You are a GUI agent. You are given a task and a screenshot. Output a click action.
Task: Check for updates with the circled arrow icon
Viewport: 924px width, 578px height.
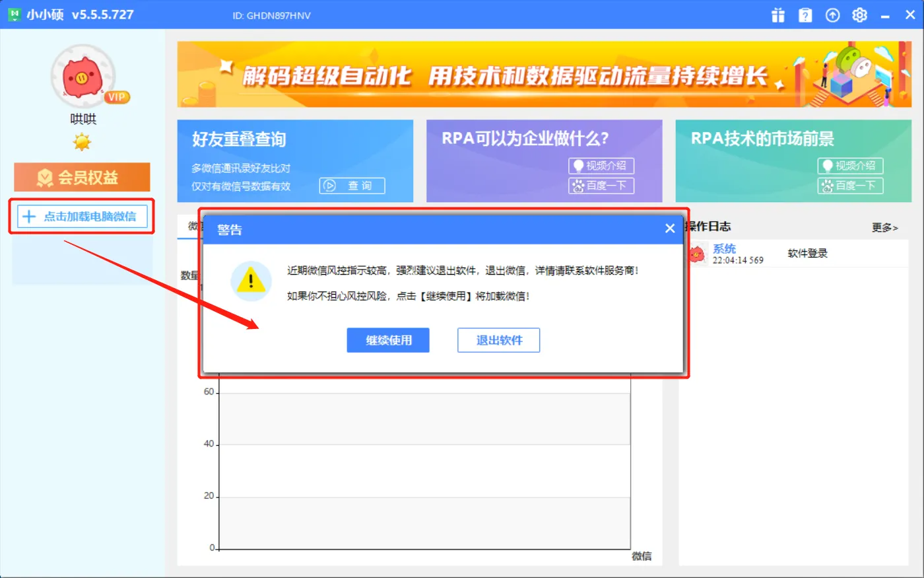[832, 15]
